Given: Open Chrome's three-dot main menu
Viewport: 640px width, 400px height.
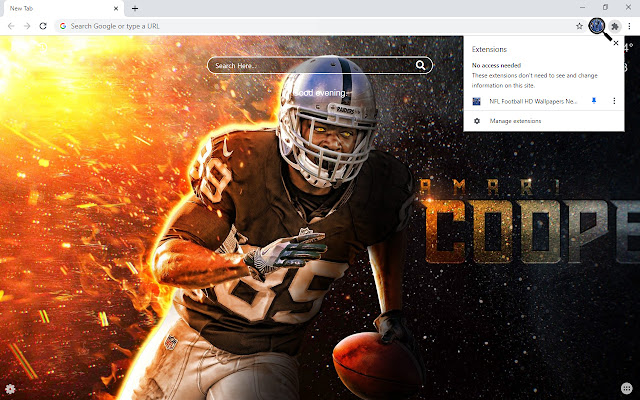Looking at the screenshot, I should point(629,26).
